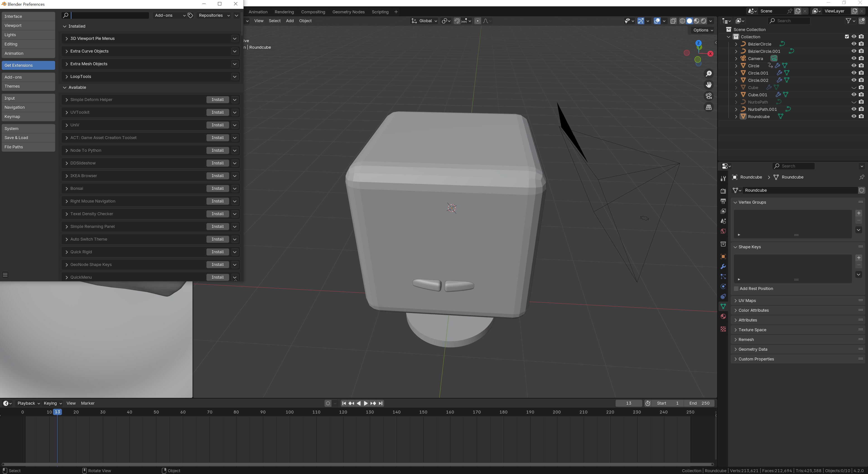Screen dimensions: 868x474
Task: Open the Output properties tab
Action: tap(723, 201)
